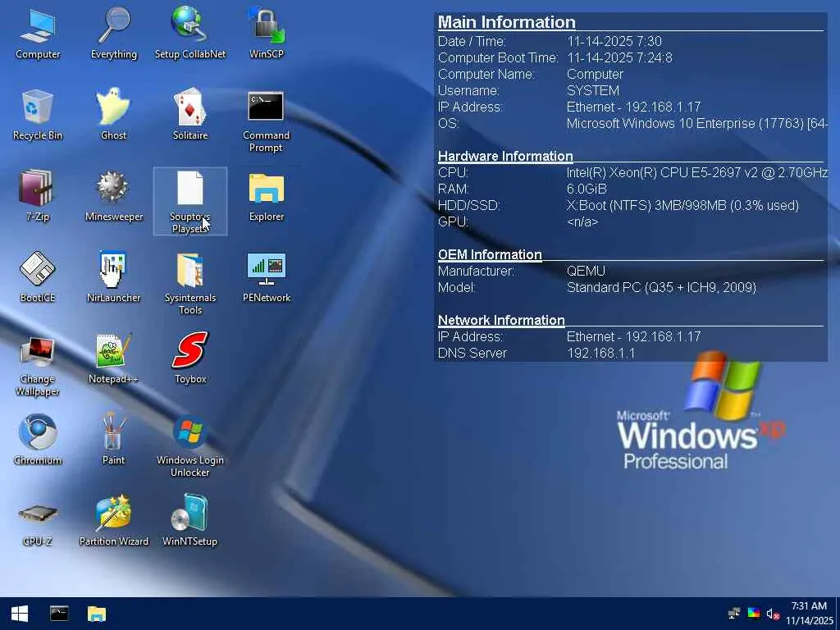Click the taskbar Command Prompt button

click(59, 614)
